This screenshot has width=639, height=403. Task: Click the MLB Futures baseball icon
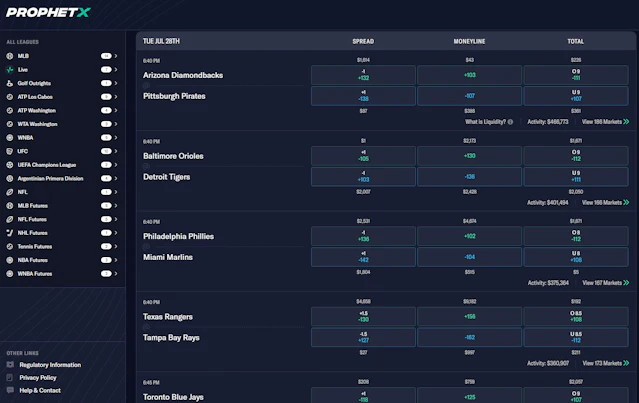(10, 206)
